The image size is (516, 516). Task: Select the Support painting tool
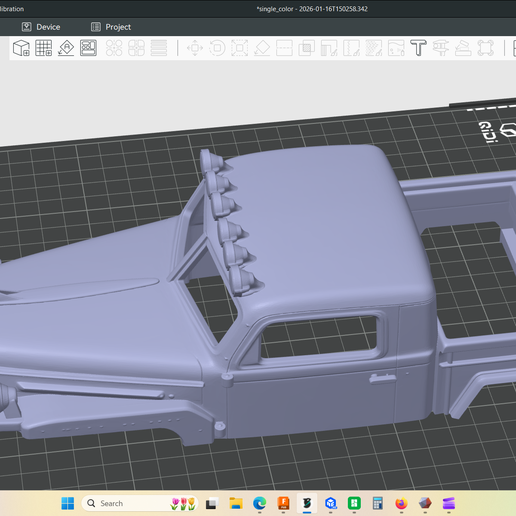point(329,48)
